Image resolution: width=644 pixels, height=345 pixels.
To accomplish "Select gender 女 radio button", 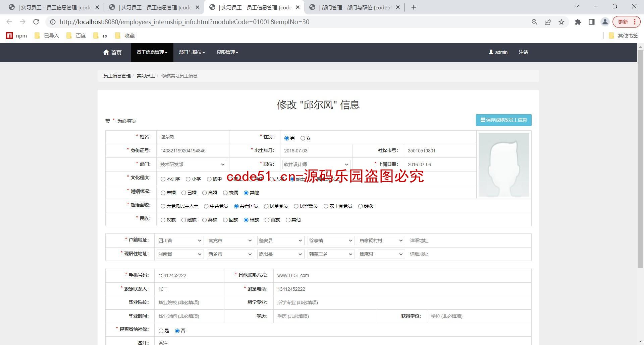I will click(303, 138).
